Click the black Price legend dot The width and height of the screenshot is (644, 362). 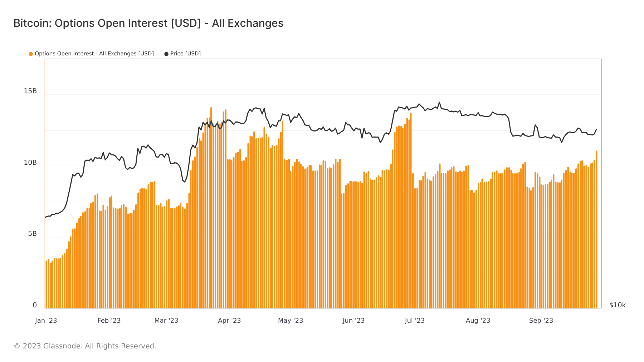(166, 54)
